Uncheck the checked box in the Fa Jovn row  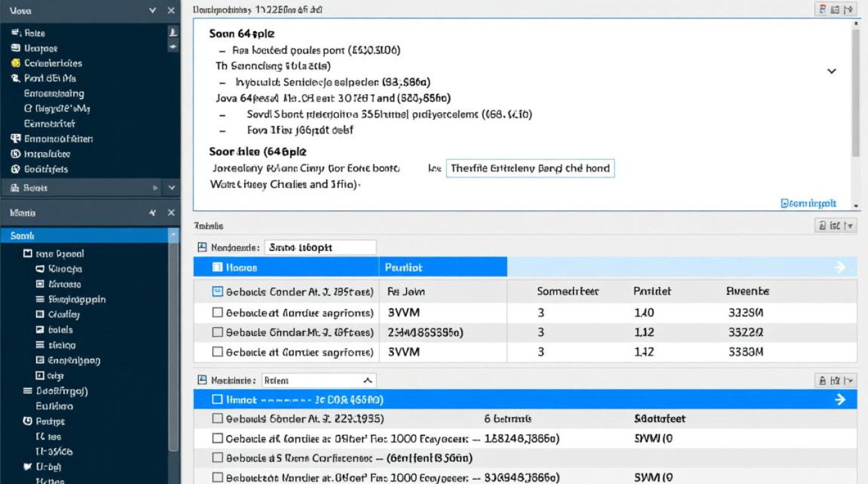[x=218, y=292]
